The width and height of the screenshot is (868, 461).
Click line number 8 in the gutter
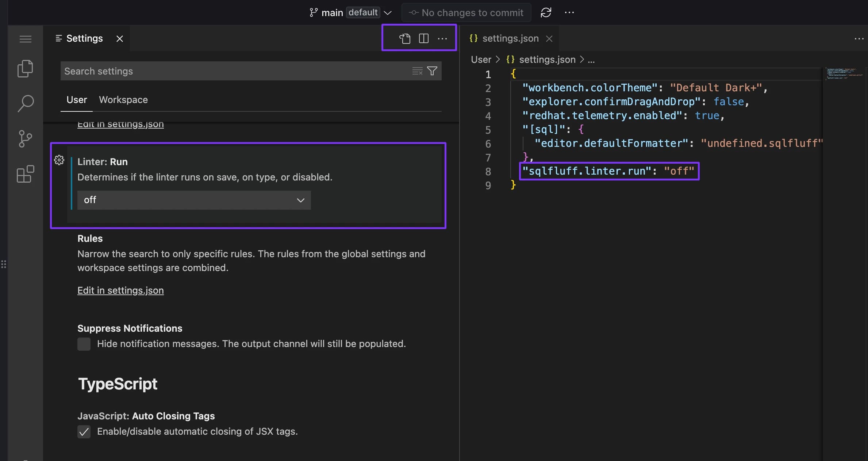click(488, 172)
